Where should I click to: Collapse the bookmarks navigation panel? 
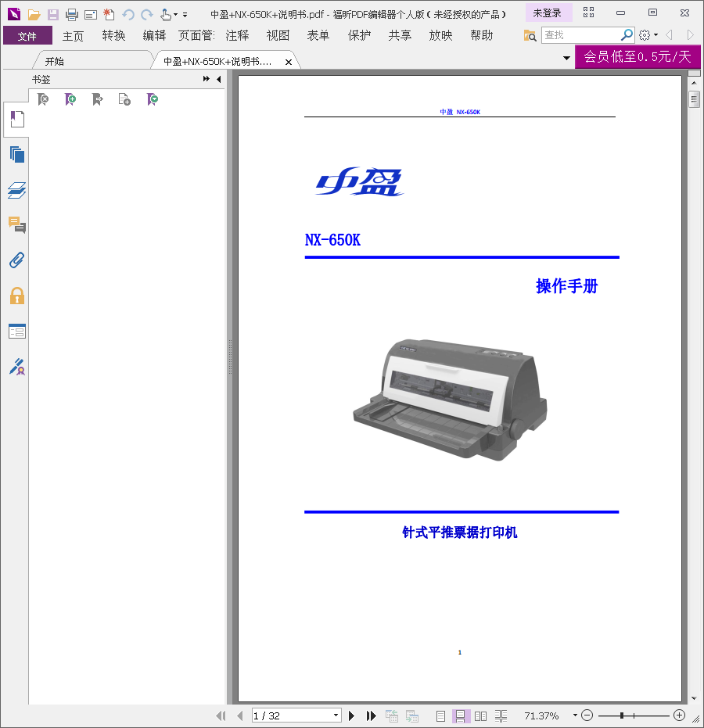tap(219, 80)
